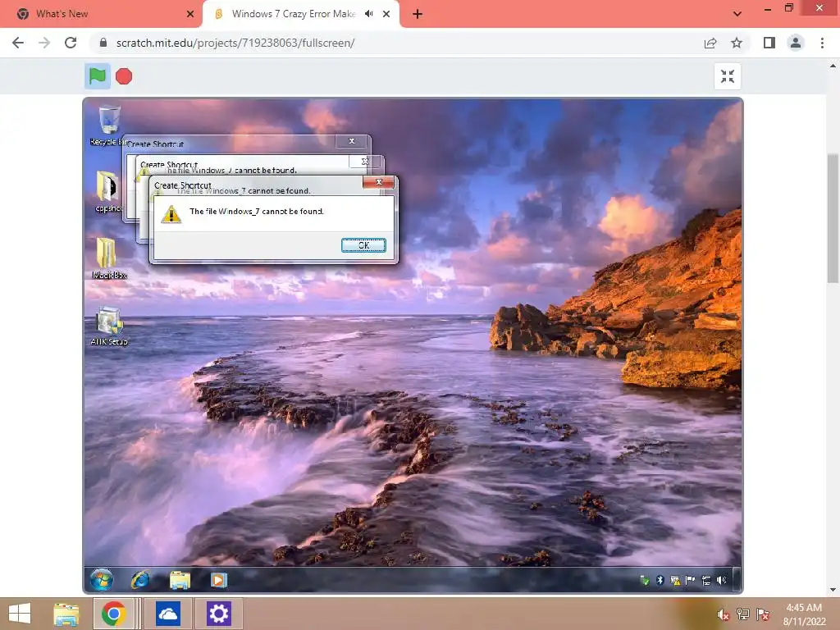Go back in Chrome
The image size is (840, 630).
click(x=18, y=43)
